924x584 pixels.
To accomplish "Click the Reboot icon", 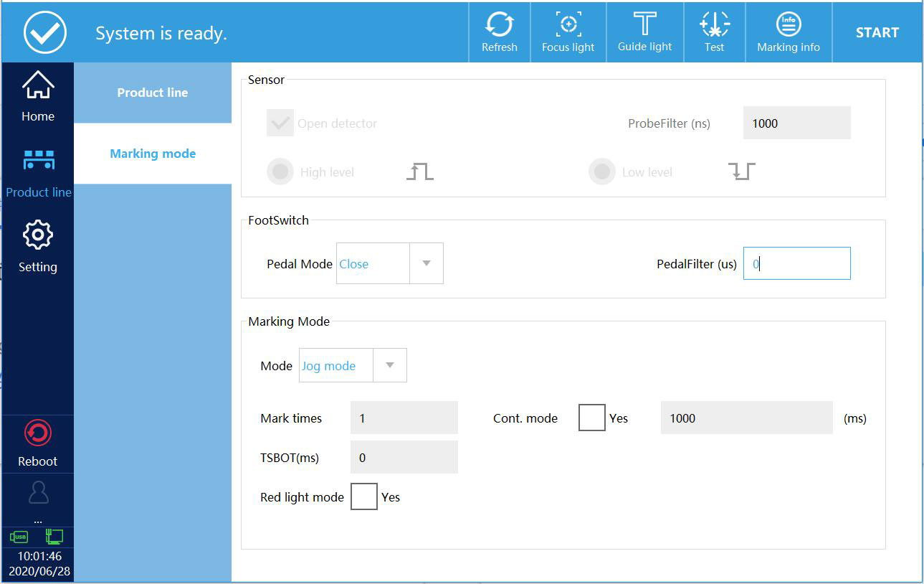I will tap(38, 433).
